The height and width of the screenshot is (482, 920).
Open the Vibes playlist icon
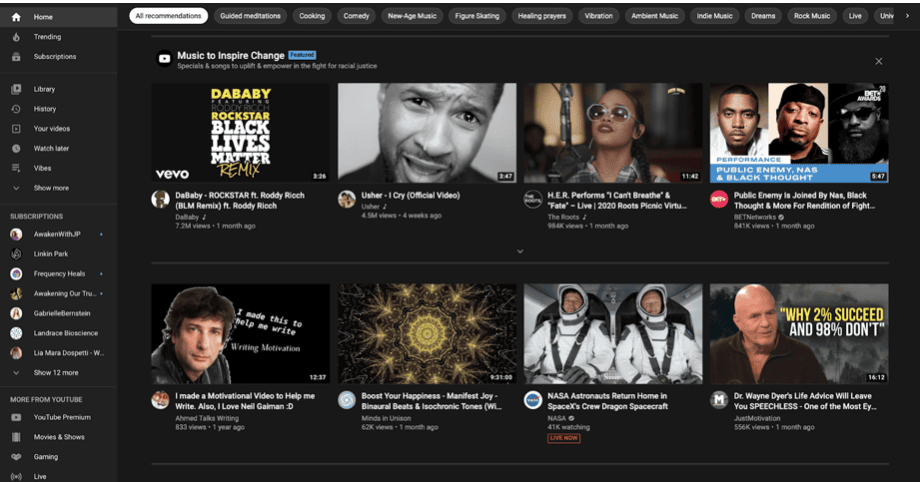point(16,168)
